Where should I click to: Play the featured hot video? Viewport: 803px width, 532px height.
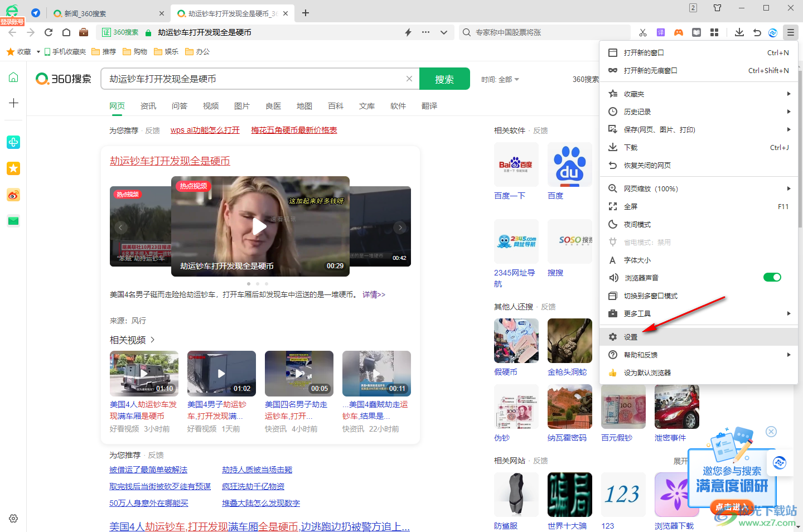pos(260,226)
